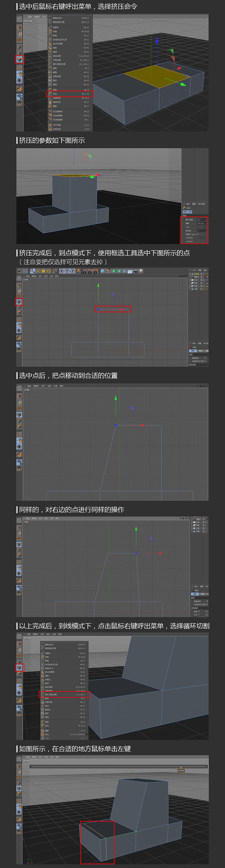Open 过滤 viewport menu above edge context menu
The height and width of the screenshot is (868, 225).
click(54, 634)
